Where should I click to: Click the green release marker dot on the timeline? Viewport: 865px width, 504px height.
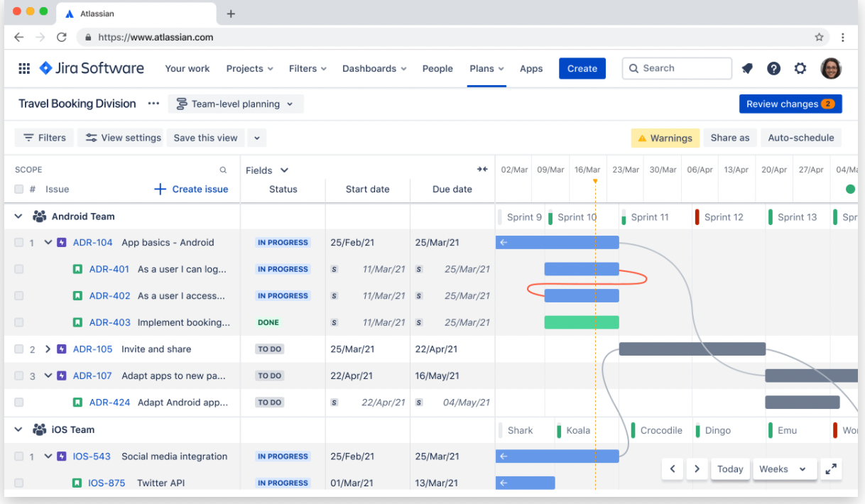pos(850,189)
